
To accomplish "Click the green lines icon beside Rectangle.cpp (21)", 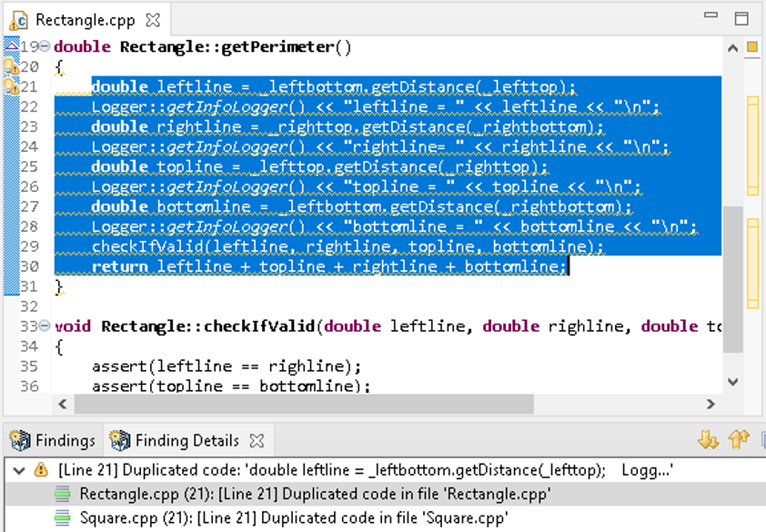I will coord(63,494).
